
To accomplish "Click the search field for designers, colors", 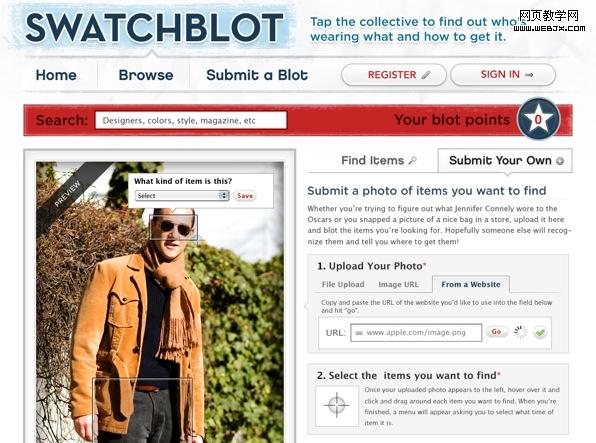I will coord(191,120).
